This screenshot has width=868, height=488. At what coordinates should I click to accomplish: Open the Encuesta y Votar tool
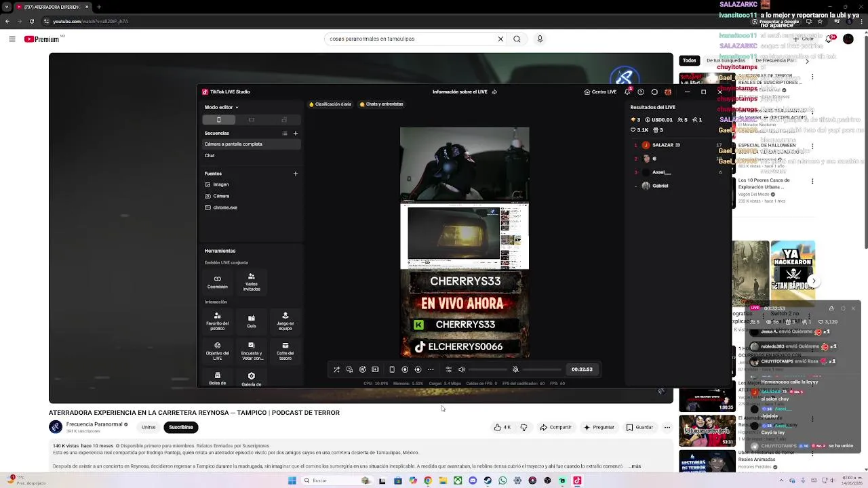click(x=252, y=350)
